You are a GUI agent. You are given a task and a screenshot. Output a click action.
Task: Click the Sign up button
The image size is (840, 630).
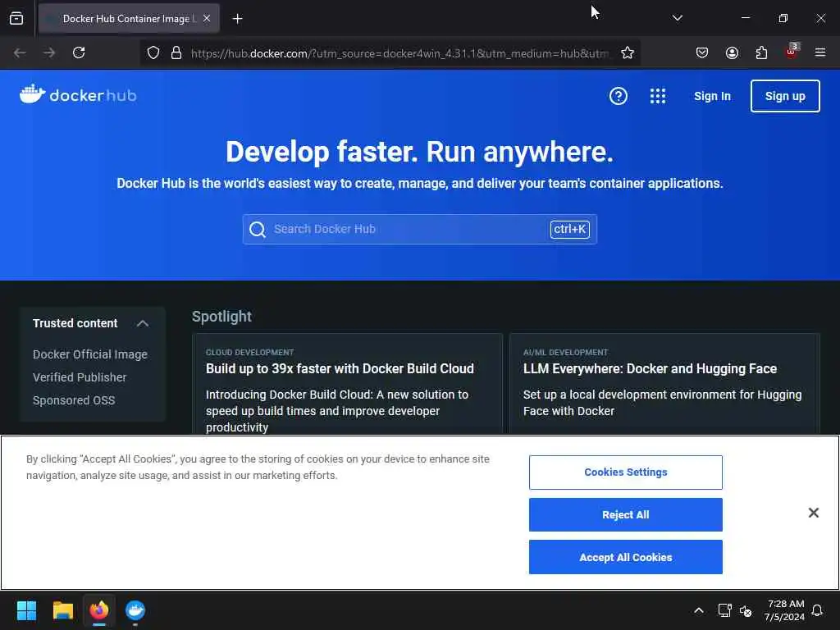click(x=785, y=96)
